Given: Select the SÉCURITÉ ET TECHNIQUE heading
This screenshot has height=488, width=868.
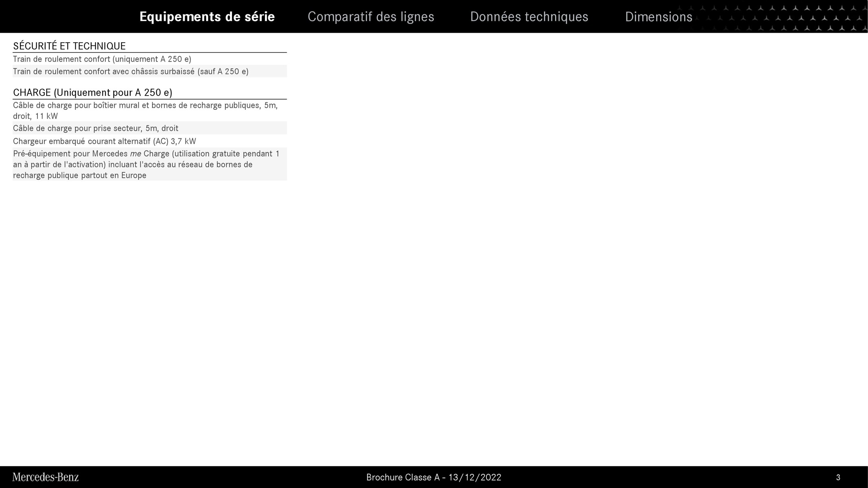Looking at the screenshot, I should click(x=69, y=46).
